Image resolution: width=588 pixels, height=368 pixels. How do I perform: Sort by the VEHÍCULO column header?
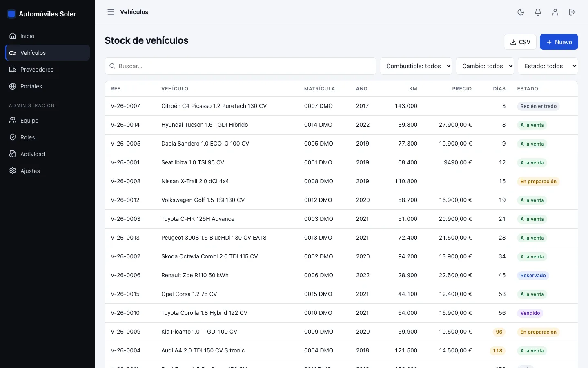pos(175,89)
